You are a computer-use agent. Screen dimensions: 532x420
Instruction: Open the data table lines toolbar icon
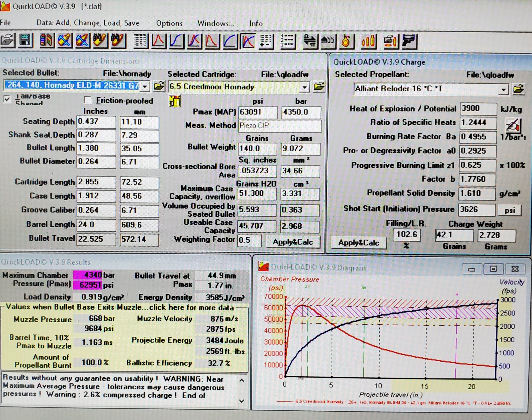[141, 41]
